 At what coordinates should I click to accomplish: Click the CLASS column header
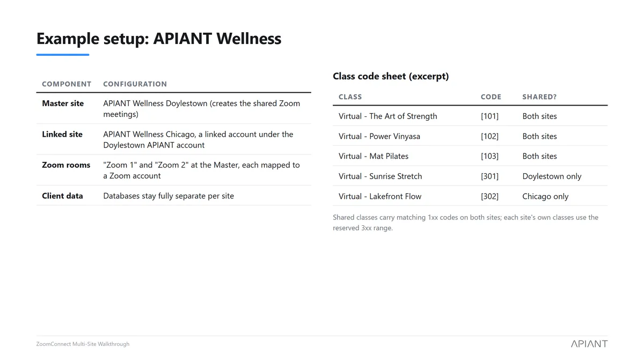coord(350,97)
